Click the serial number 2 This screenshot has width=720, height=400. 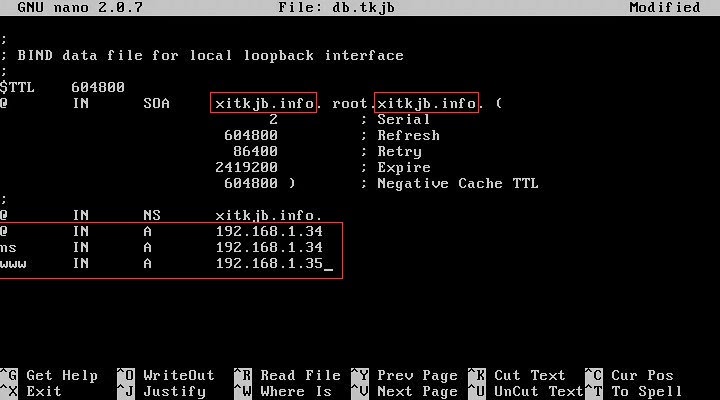coord(273,119)
